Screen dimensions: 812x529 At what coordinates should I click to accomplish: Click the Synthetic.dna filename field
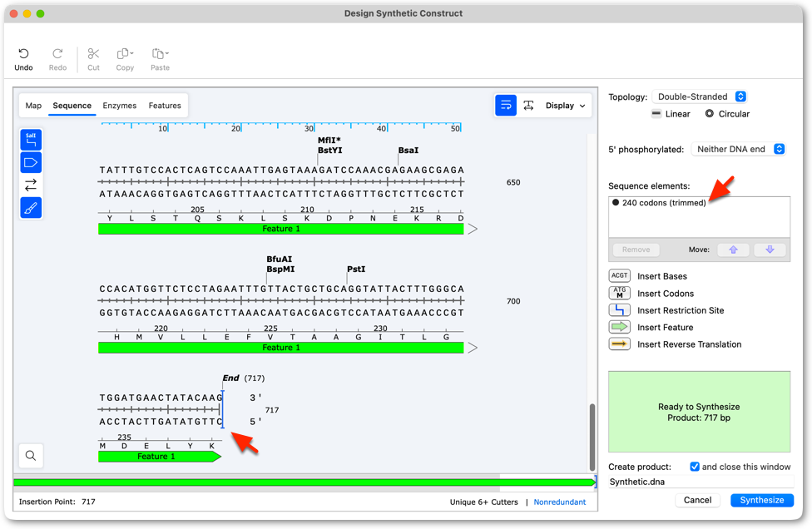701,482
